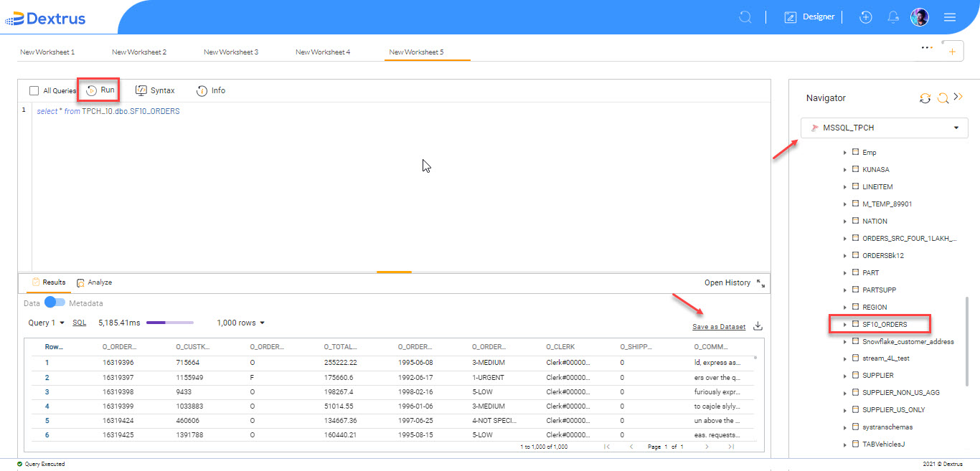Select PARTSUPP table in navigator
980x471 pixels.
(879, 290)
